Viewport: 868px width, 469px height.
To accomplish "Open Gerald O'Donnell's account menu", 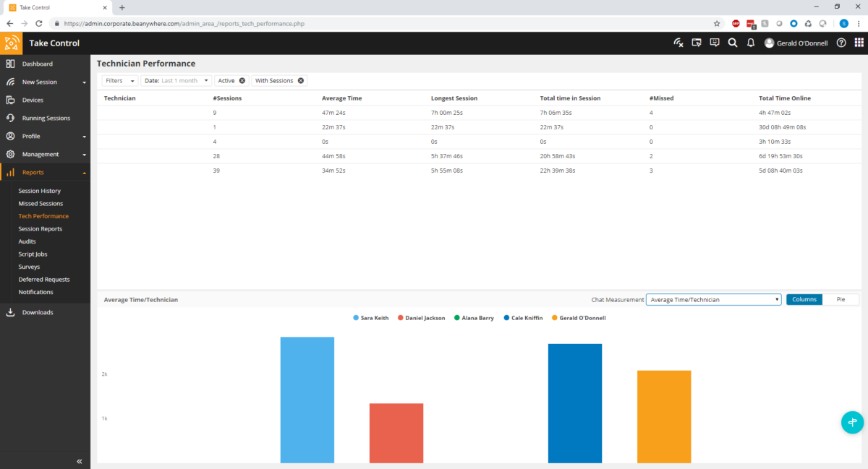I will pyautogui.click(x=796, y=43).
